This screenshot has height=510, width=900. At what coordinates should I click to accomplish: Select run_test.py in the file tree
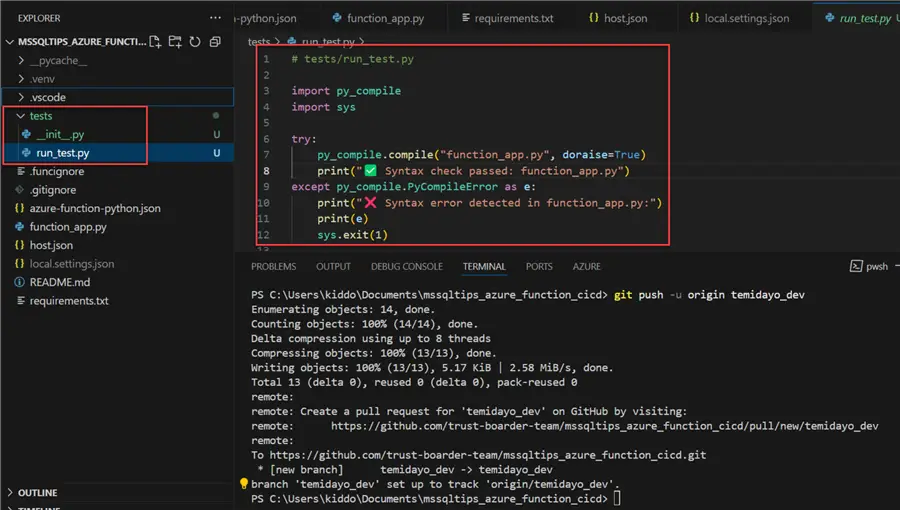click(118, 153)
